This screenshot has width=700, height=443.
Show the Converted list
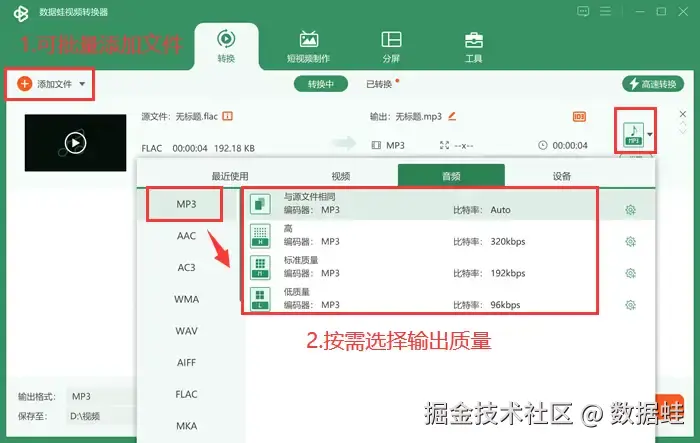[x=379, y=84]
